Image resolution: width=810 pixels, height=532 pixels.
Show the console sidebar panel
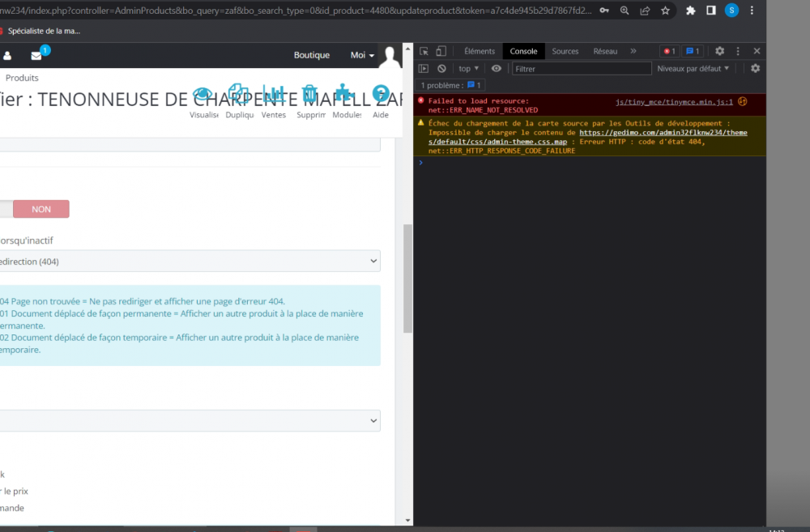424,69
